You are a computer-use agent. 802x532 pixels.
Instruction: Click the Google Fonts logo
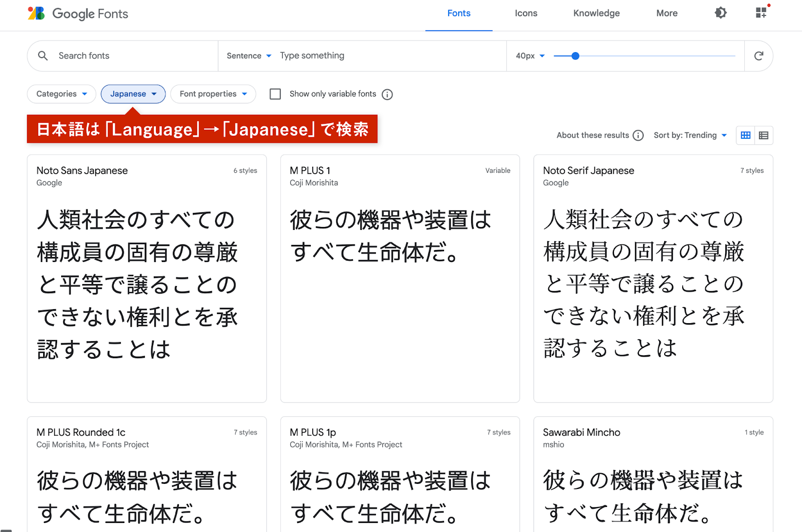coord(78,14)
